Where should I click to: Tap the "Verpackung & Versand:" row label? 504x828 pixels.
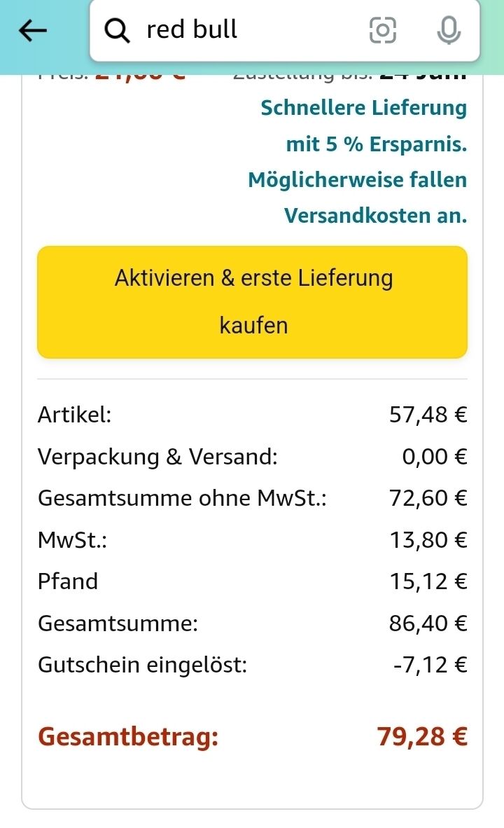[157, 457]
